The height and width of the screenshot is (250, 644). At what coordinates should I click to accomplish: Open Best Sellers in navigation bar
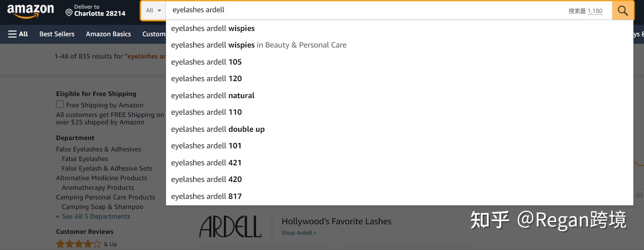(57, 34)
